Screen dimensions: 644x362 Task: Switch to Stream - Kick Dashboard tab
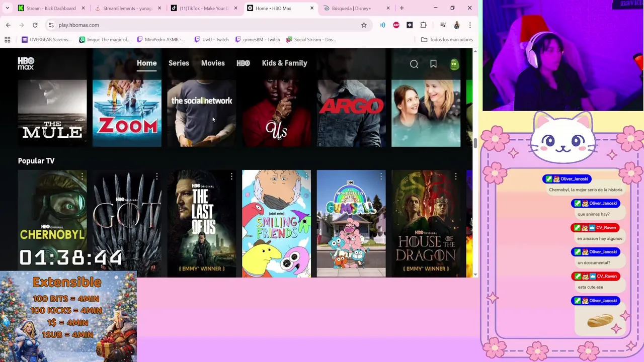[x=51, y=8]
